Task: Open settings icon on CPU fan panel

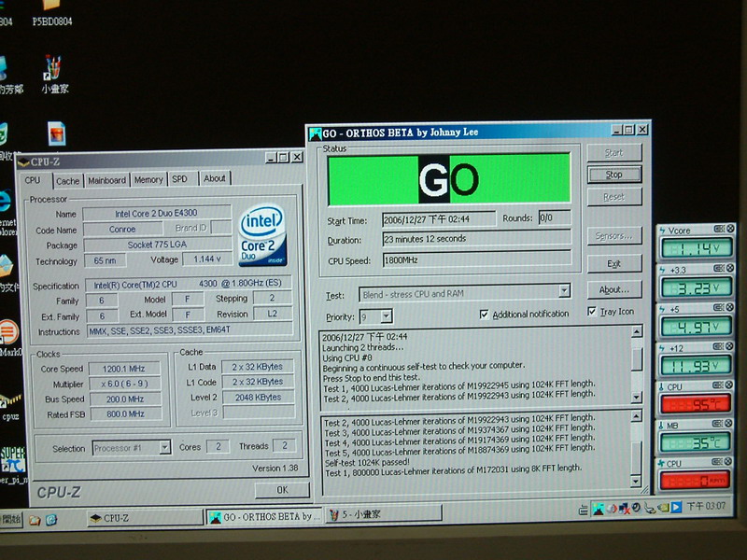Action: point(717,461)
